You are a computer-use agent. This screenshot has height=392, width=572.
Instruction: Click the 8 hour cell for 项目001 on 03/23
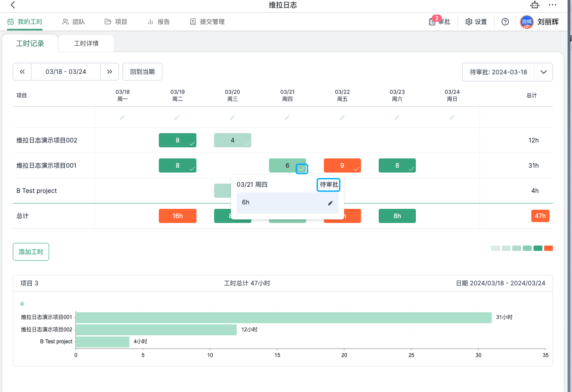point(397,165)
